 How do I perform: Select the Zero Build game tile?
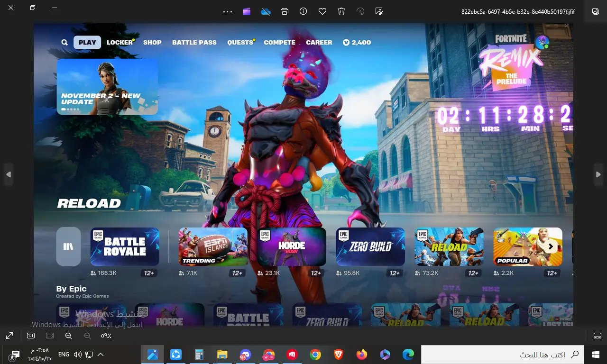point(370,246)
